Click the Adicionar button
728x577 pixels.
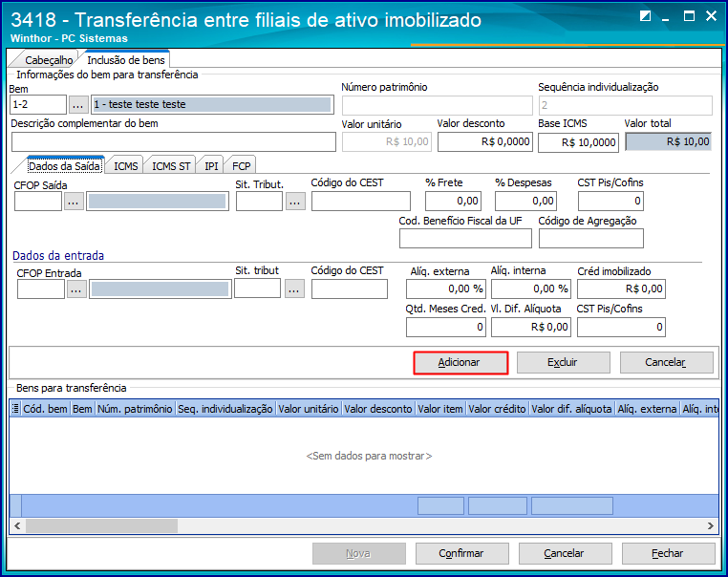460,363
